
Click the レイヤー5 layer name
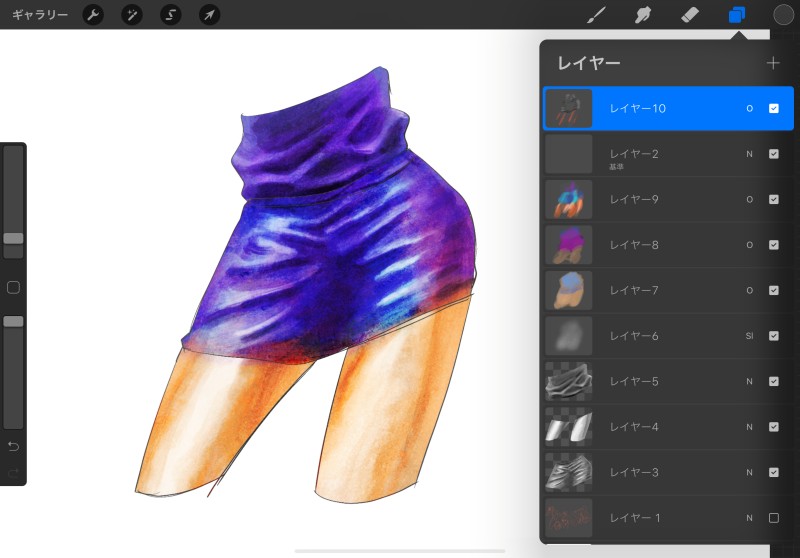(x=634, y=381)
